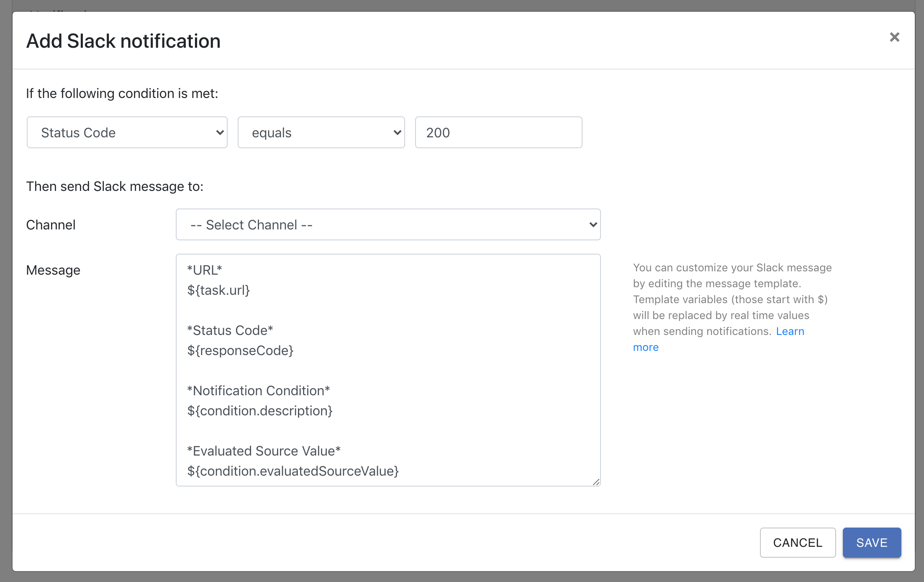The image size is (924, 582).
Task: Click the *Status Code* heading in message
Action: coord(230,330)
